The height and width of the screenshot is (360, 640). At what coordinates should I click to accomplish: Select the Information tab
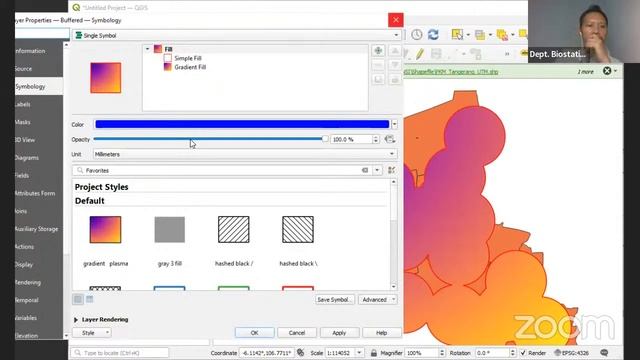pyautogui.click(x=39, y=51)
